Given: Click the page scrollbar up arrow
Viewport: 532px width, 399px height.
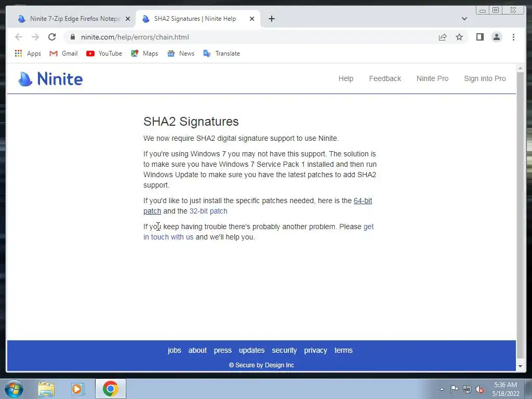Looking at the screenshot, I should click(x=520, y=69).
